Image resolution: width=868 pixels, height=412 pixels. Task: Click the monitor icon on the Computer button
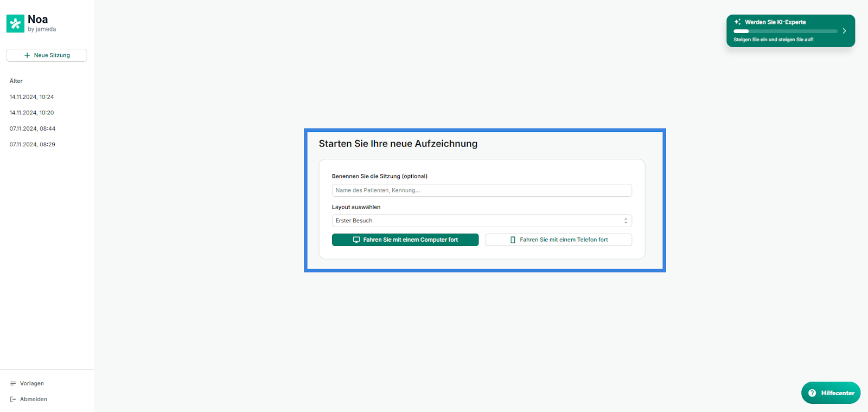tap(356, 240)
